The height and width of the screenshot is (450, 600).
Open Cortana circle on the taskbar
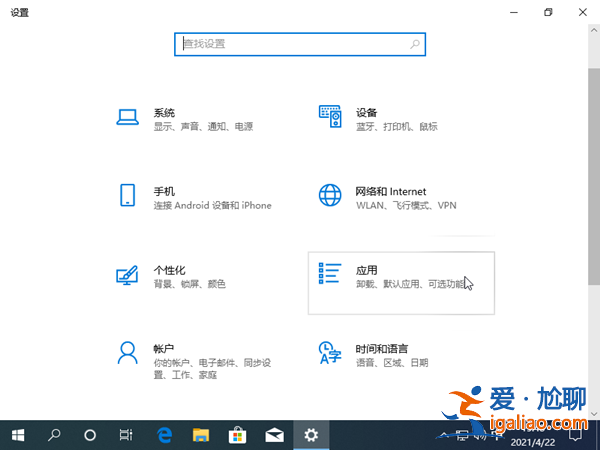pos(90,435)
